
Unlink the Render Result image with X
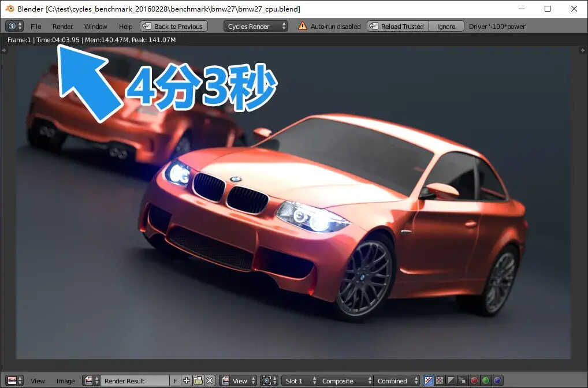point(210,381)
